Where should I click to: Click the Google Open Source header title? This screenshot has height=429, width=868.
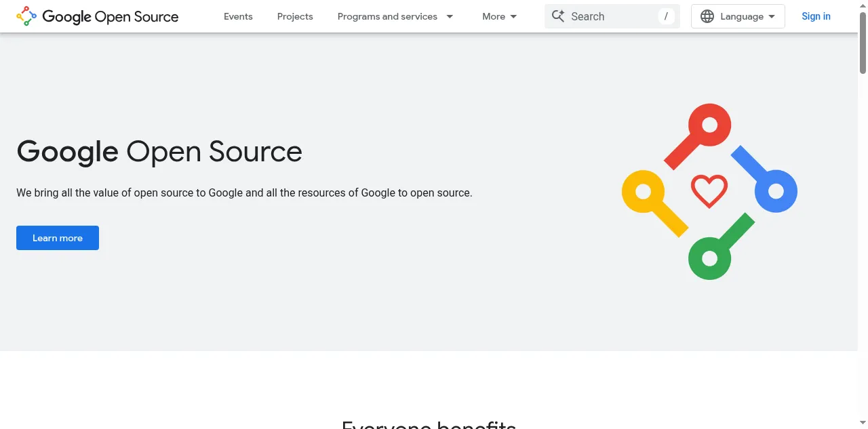coord(111,17)
